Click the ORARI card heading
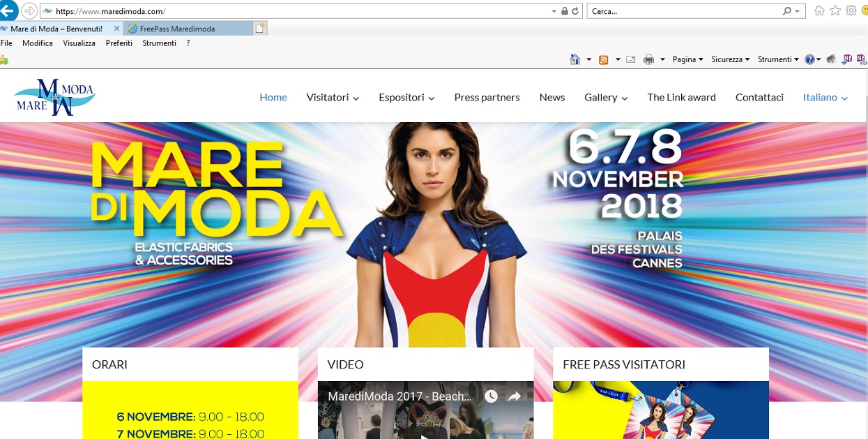This screenshot has height=439, width=868. pyautogui.click(x=109, y=364)
